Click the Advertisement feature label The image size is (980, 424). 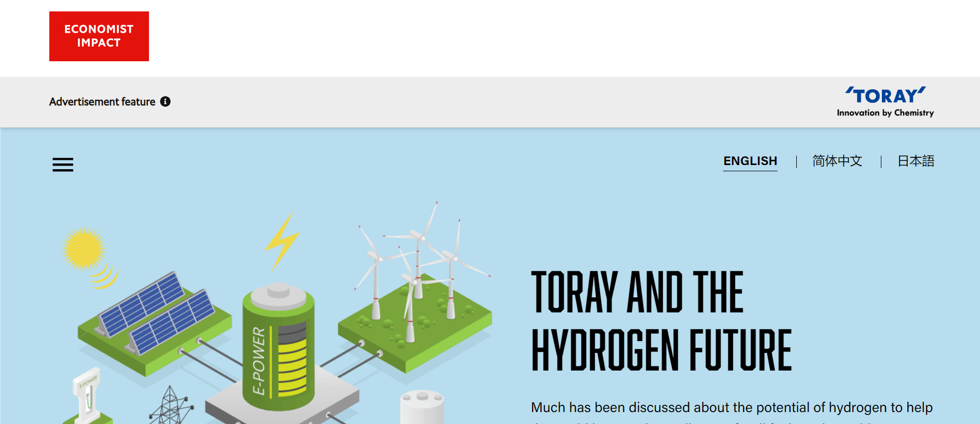[102, 102]
